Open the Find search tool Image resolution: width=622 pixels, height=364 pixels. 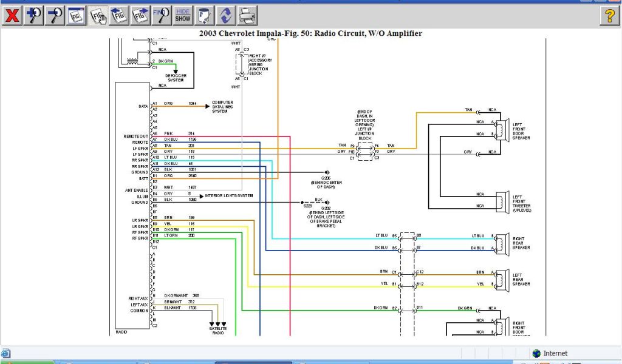pyautogui.click(x=161, y=15)
